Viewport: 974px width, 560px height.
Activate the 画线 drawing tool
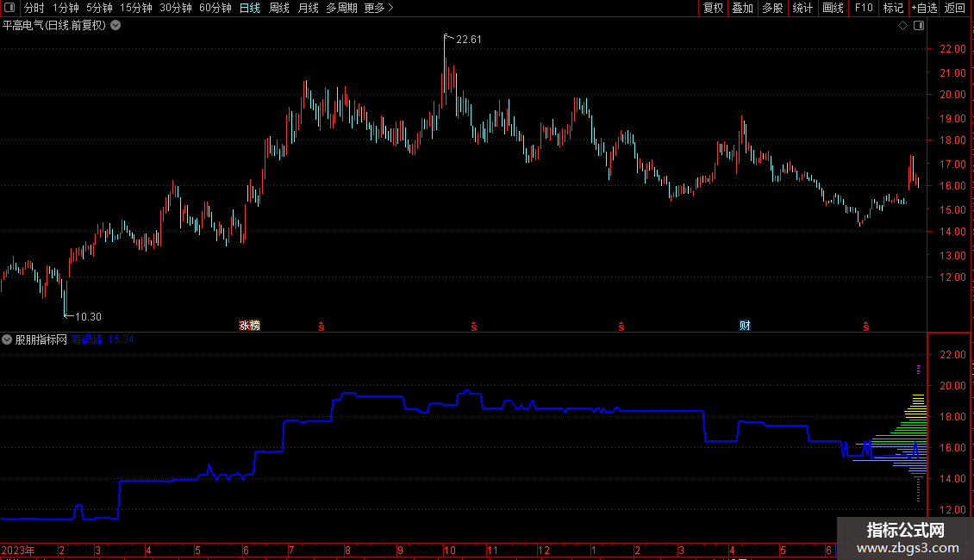pyautogui.click(x=833, y=8)
